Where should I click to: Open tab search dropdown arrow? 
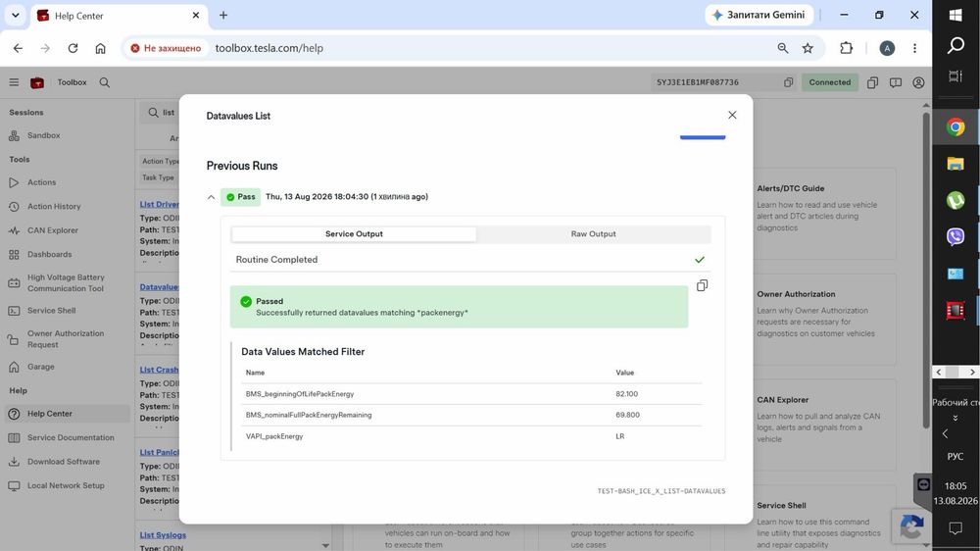16,15
